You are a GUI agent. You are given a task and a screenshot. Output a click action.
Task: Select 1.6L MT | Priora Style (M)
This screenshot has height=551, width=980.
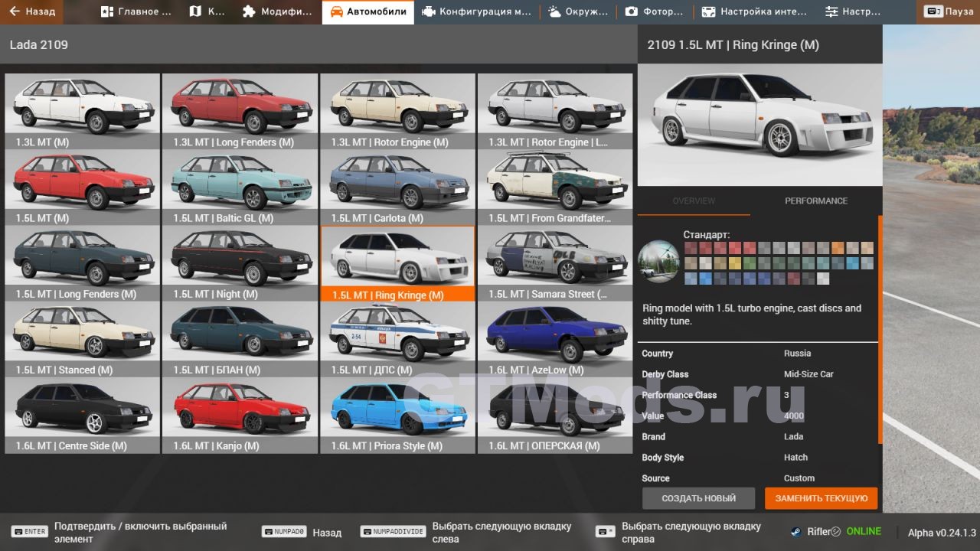(398, 415)
